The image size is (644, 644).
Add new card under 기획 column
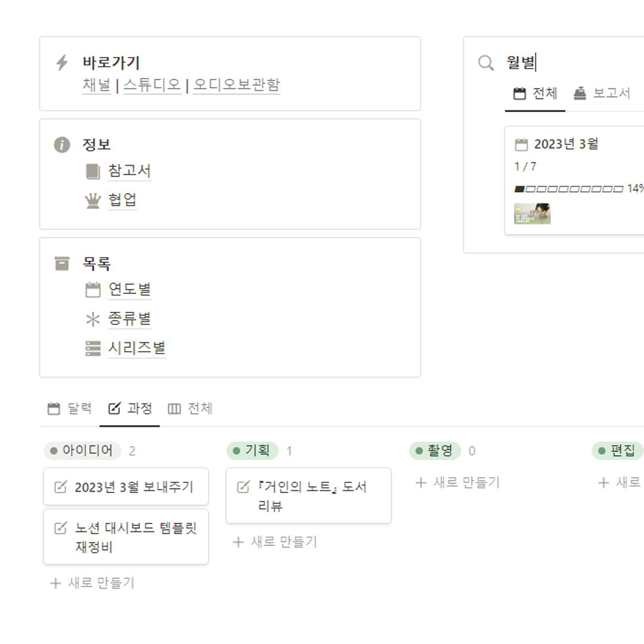(x=275, y=542)
